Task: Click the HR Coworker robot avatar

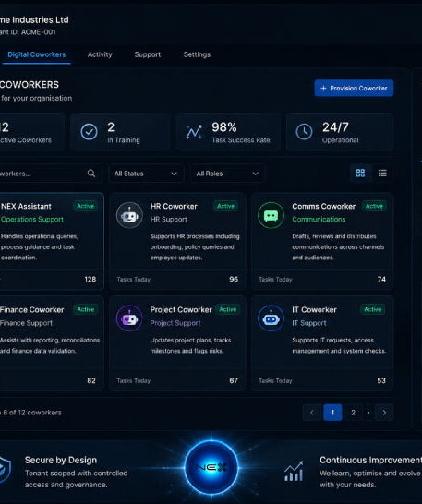Action: click(x=129, y=215)
